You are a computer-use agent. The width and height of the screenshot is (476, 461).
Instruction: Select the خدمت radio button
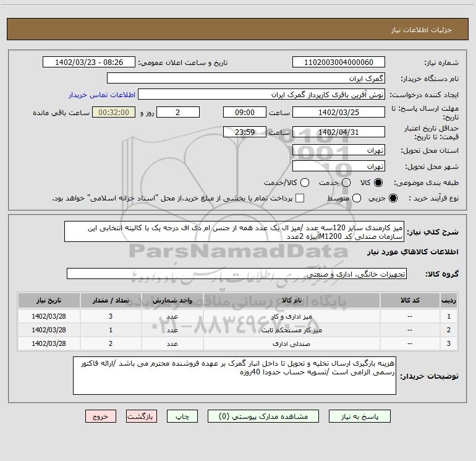point(346,183)
